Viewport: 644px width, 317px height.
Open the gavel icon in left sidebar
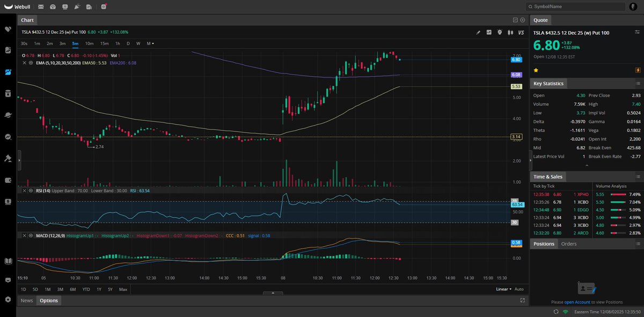[x=8, y=158]
